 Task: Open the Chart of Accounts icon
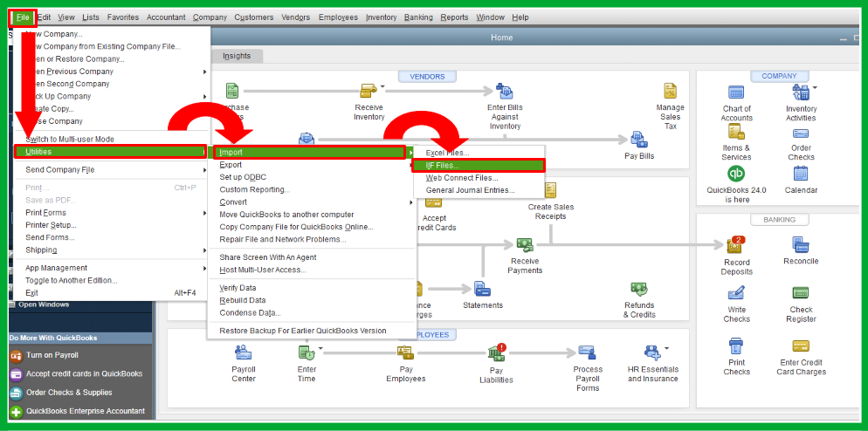coord(736,92)
